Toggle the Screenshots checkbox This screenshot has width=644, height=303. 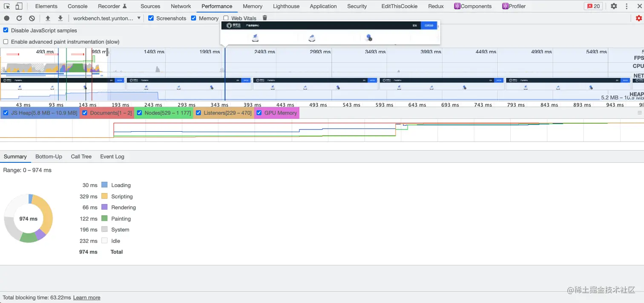coord(151,18)
